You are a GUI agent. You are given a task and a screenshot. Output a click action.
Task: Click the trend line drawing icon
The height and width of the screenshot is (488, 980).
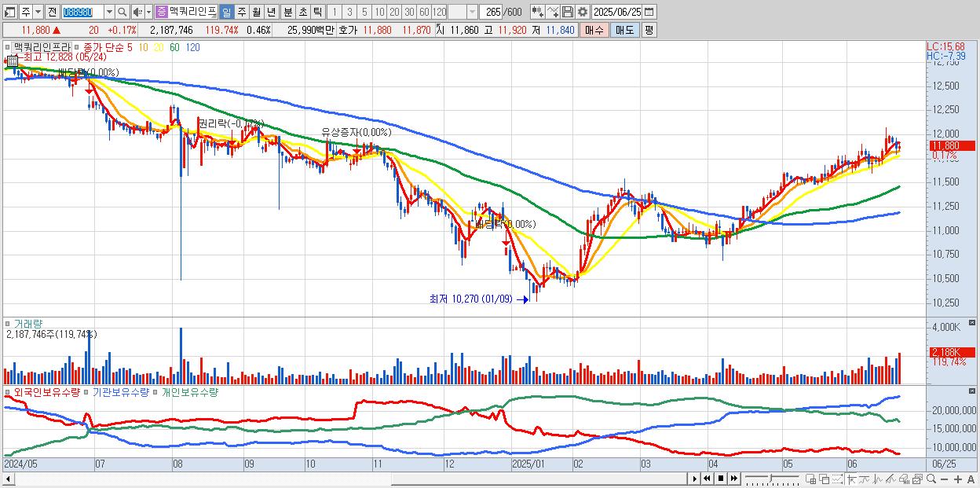click(x=865, y=479)
